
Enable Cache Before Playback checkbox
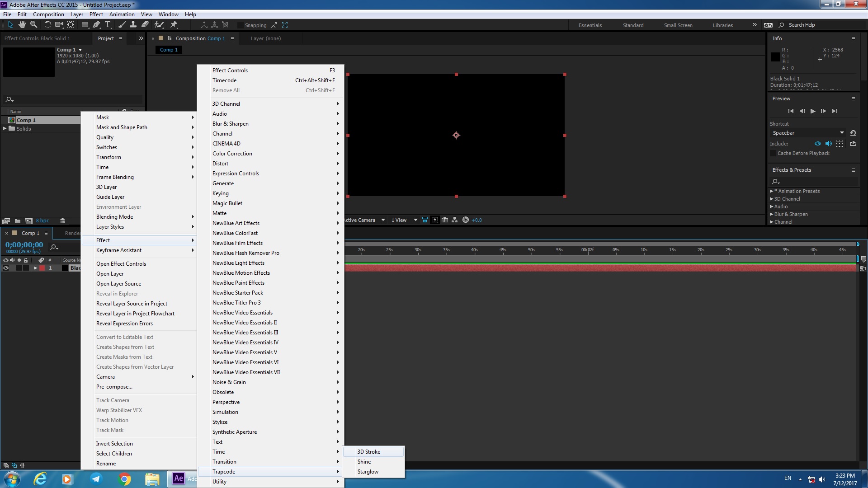pos(773,153)
